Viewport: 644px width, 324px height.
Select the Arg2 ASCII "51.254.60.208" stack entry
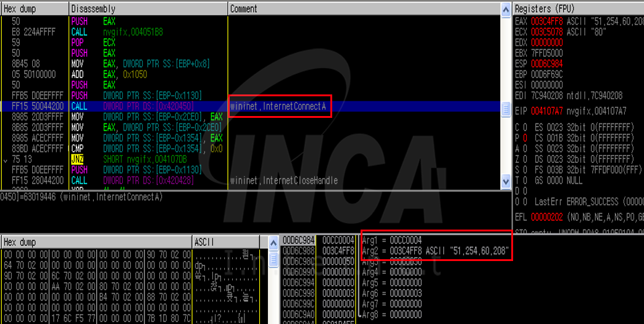(x=435, y=251)
